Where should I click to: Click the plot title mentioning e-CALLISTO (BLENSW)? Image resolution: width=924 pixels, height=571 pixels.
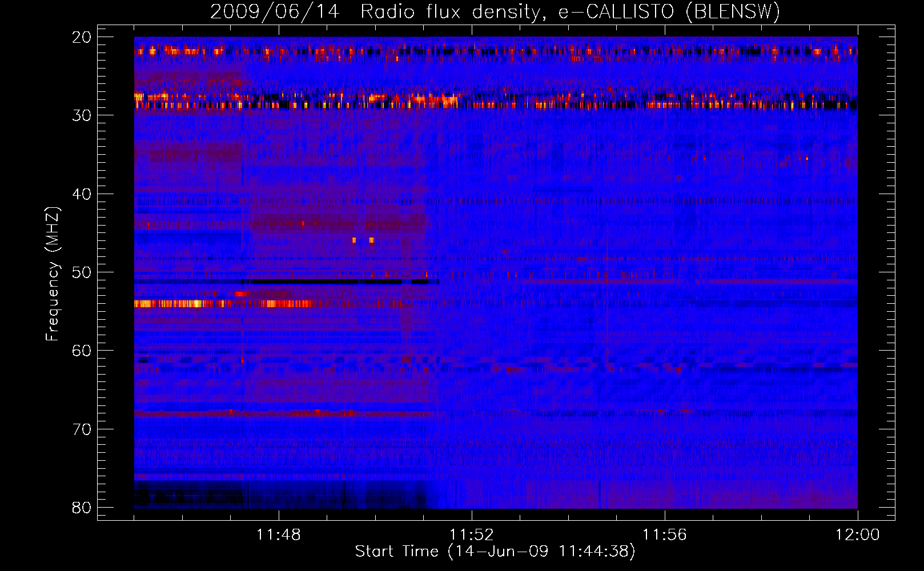[495, 11]
